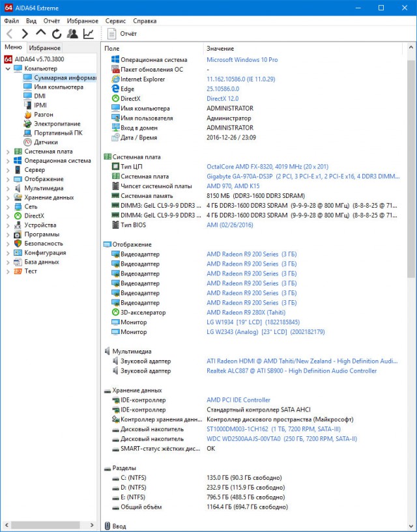Click the Отчёт report icon in the toolbar
This screenshot has height=532, width=417.
[x=111, y=34]
